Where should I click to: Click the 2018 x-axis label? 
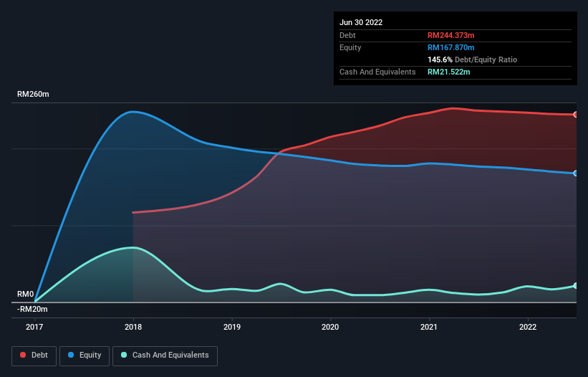tap(133, 327)
